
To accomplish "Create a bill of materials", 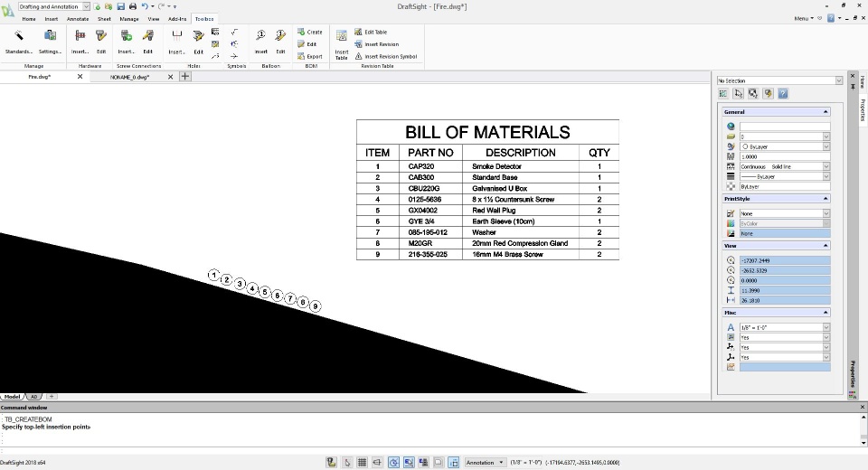I will 309,33.
